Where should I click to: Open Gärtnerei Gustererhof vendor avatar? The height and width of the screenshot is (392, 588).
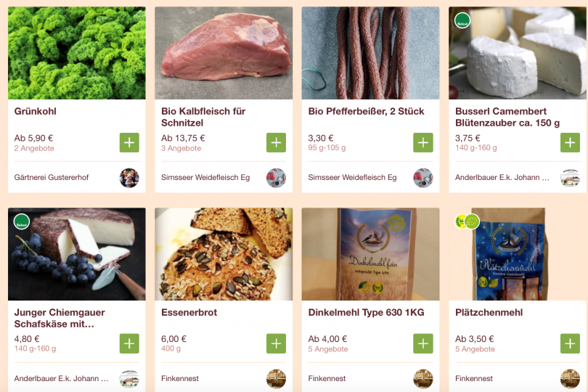(129, 178)
